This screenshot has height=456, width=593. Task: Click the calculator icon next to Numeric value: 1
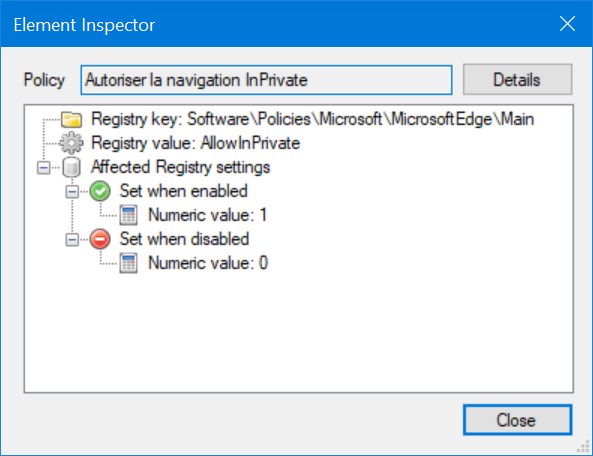coord(129,215)
